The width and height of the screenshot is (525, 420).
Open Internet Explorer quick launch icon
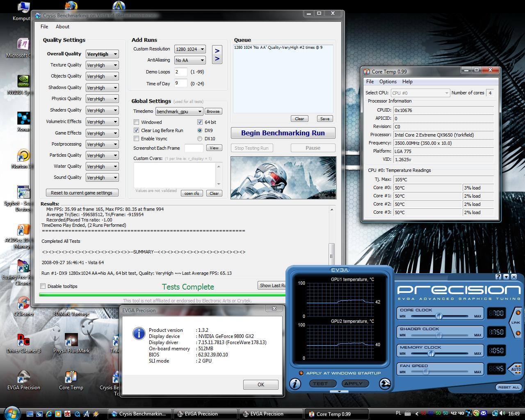coord(49,414)
